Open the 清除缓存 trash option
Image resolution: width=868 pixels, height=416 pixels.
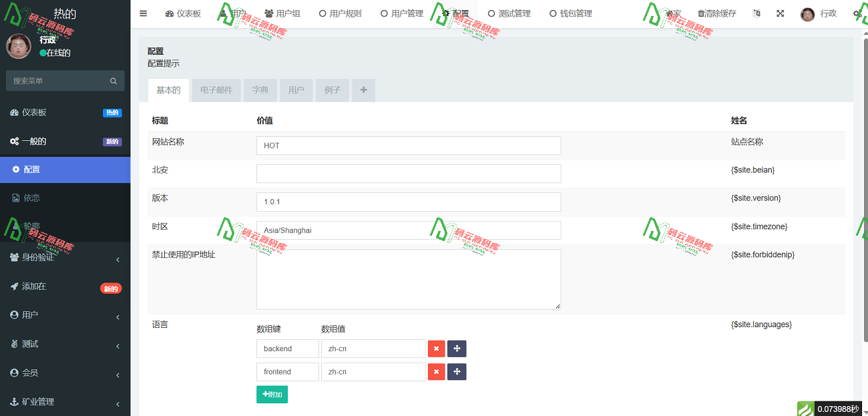(717, 13)
